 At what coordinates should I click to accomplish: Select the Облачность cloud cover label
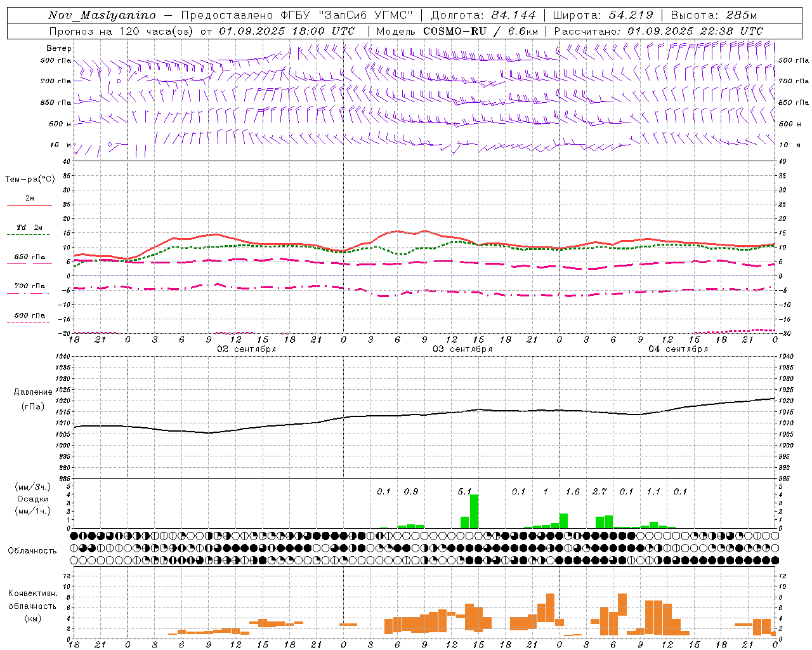[32, 551]
